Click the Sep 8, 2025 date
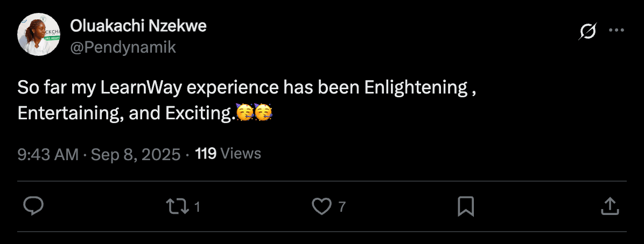This screenshot has width=644, height=244. (x=135, y=155)
